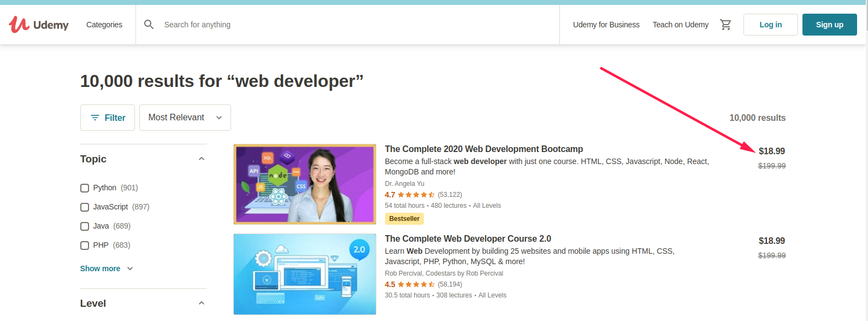
Task: Open The Complete Web Developer Course 2.0 title
Action: (468, 239)
